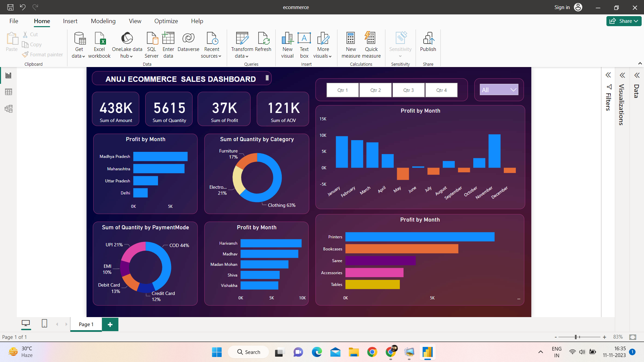Toggle the Qtr 4 quarter filter
Viewport: 644px width, 362px height.
coord(441,90)
